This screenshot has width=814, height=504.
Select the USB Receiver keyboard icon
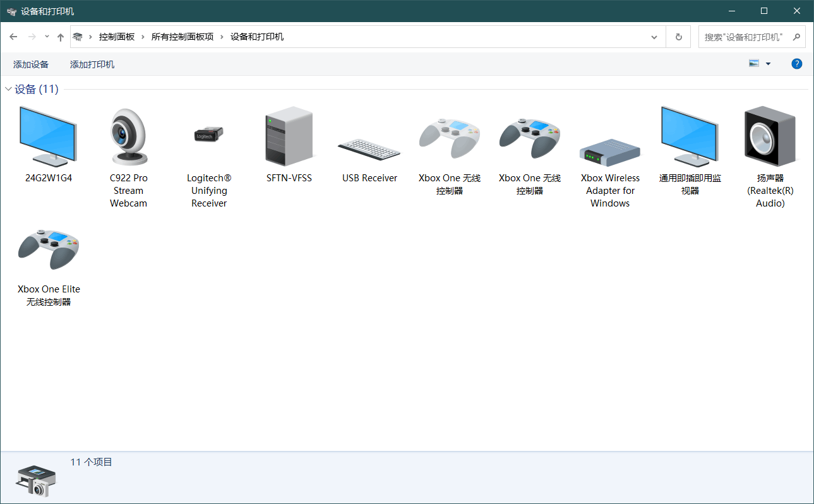[x=369, y=149]
